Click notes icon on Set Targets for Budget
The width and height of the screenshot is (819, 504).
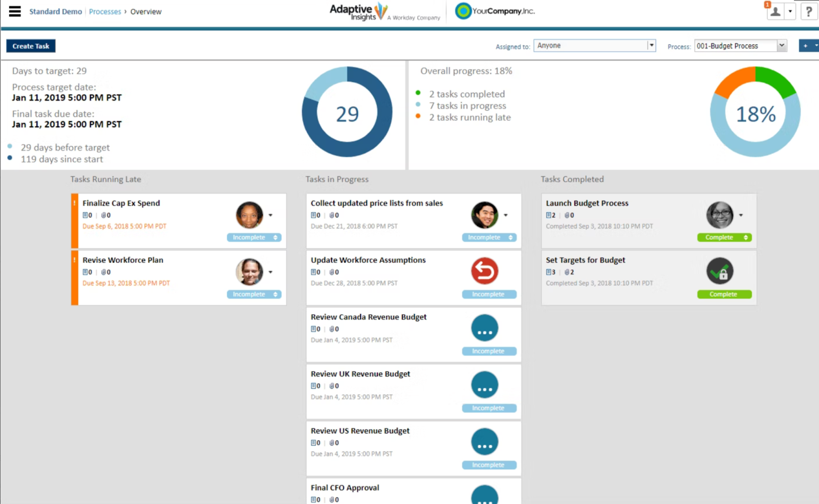(549, 272)
